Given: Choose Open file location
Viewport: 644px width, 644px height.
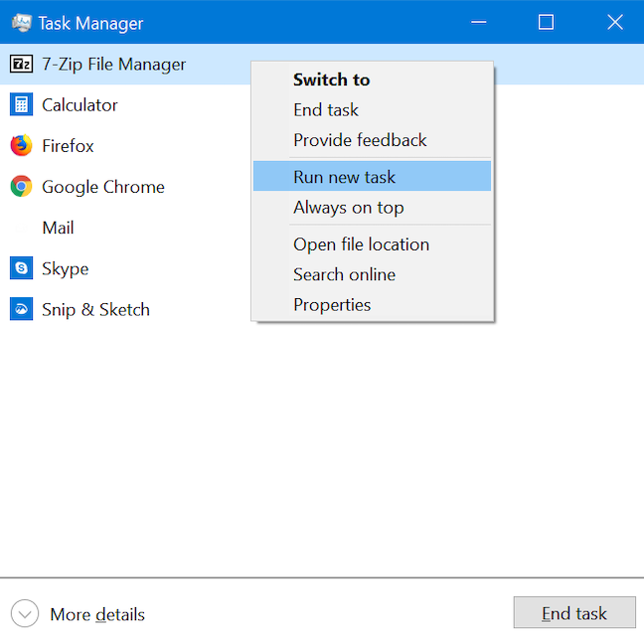Looking at the screenshot, I should [372, 244].
